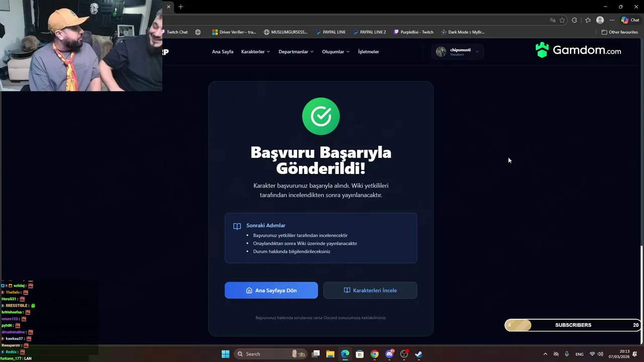
Task: Open browser settings and more menu
Action: (612, 20)
